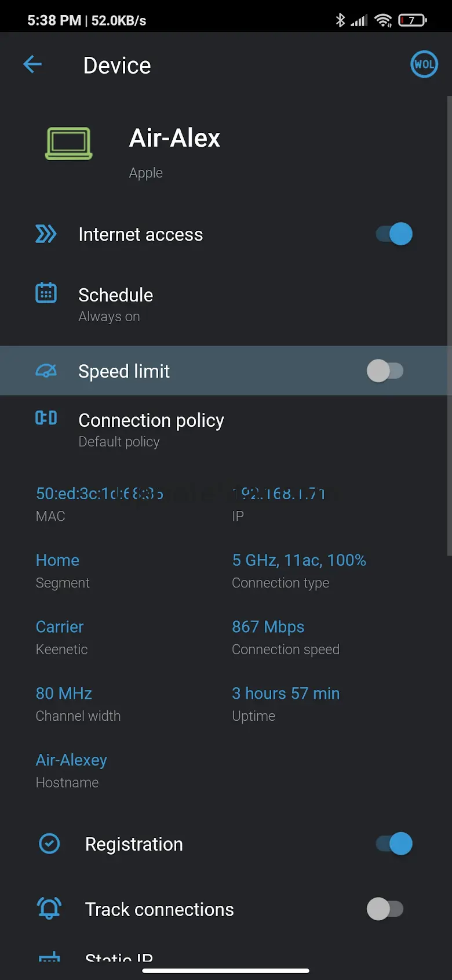Tap the Internet access double-chevron icon
The width and height of the screenshot is (452, 980).
click(x=46, y=234)
